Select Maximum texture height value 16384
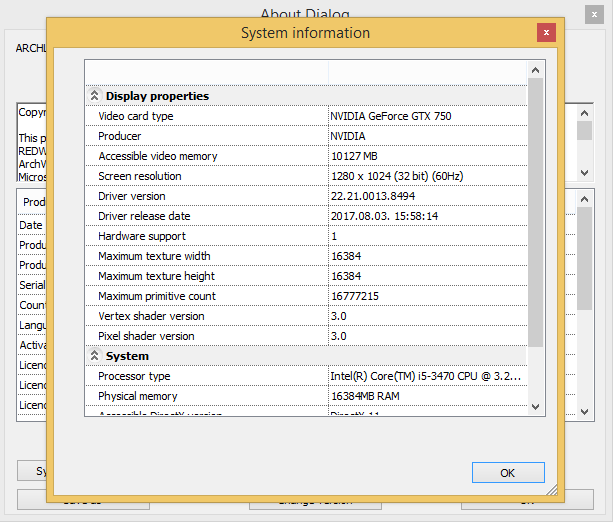 pos(346,276)
